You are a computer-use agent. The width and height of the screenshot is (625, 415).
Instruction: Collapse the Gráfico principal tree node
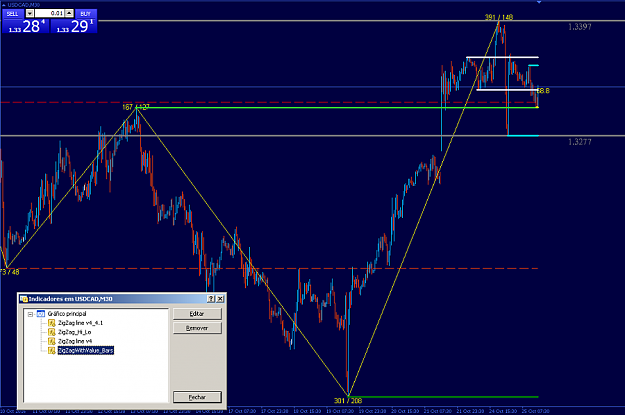31,314
